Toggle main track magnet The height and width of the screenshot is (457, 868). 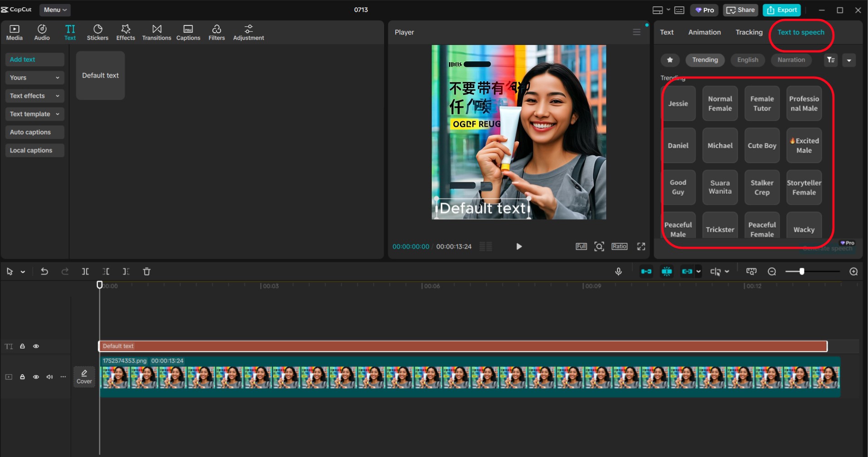(x=646, y=271)
